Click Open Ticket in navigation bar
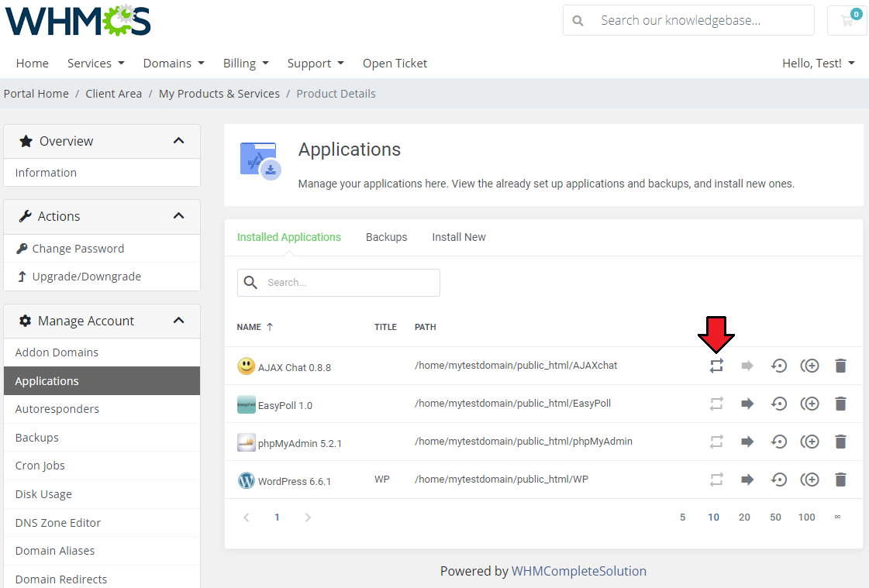 395,63
